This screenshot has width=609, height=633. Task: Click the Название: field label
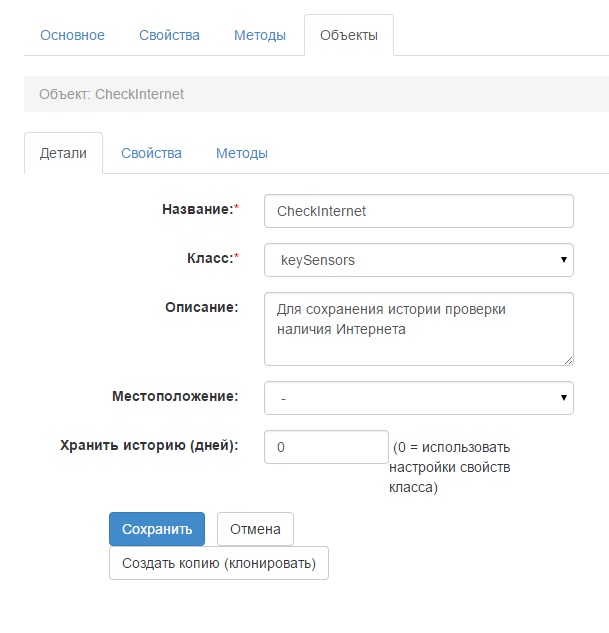coord(199,209)
